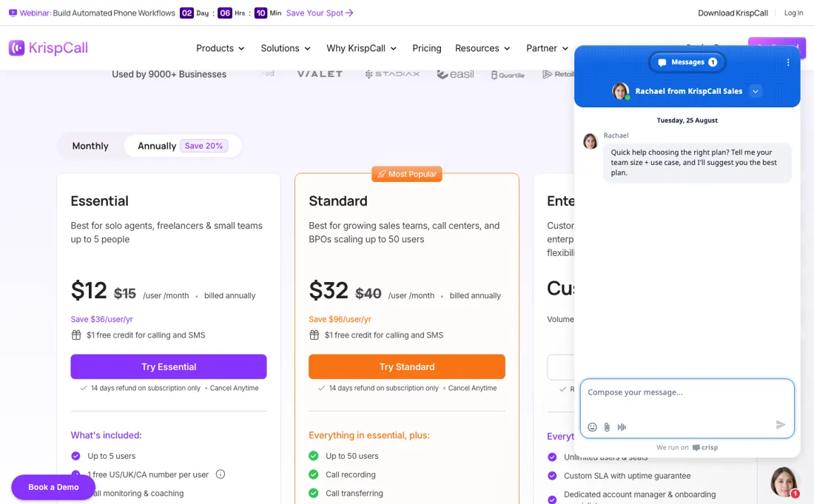This screenshot has width=814, height=504.
Task: Open the Messages tab in chat
Action: tap(687, 62)
